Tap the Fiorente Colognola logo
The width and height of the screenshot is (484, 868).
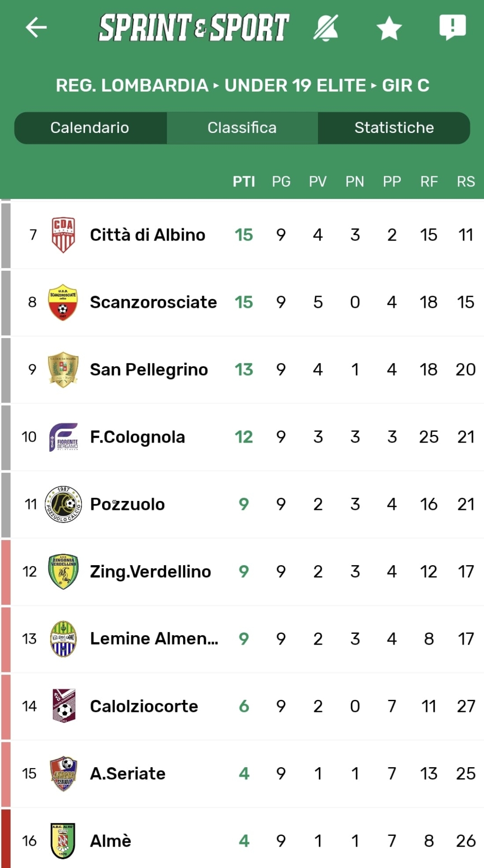(63, 437)
